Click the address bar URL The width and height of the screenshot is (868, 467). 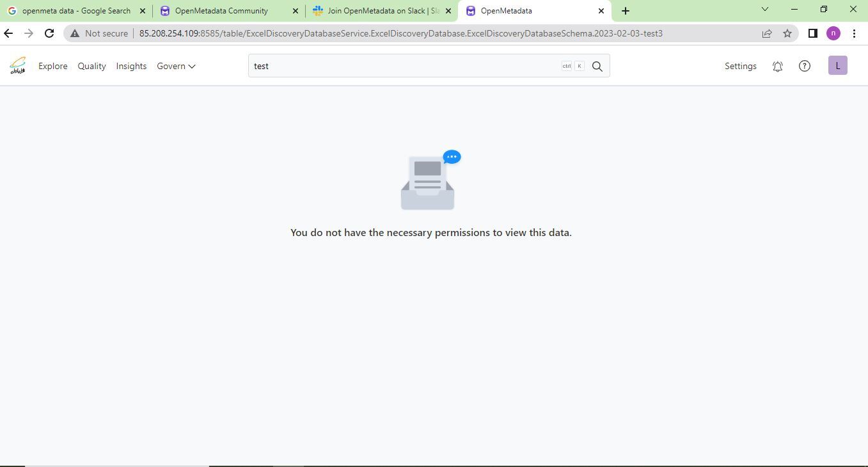[x=401, y=33]
